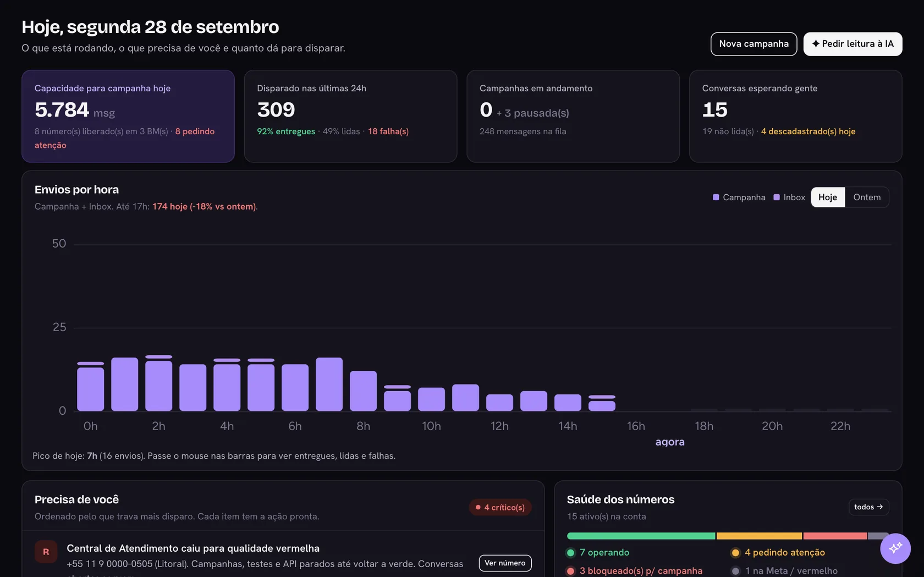Click the 4 crítico(s) badge
This screenshot has height=577, width=924.
(x=500, y=507)
